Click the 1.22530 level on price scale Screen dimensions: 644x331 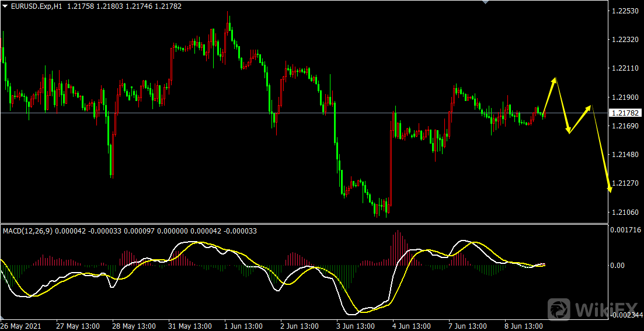tap(624, 11)
